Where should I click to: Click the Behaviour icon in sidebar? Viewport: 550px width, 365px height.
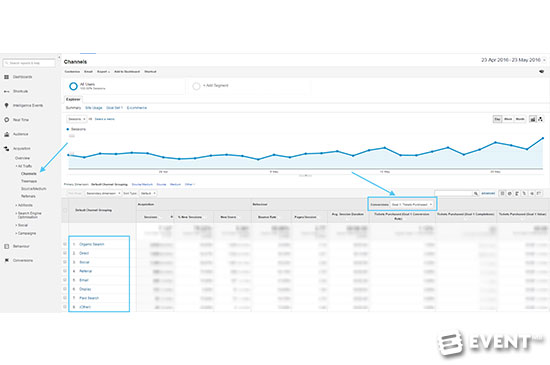tap(6, 246)
